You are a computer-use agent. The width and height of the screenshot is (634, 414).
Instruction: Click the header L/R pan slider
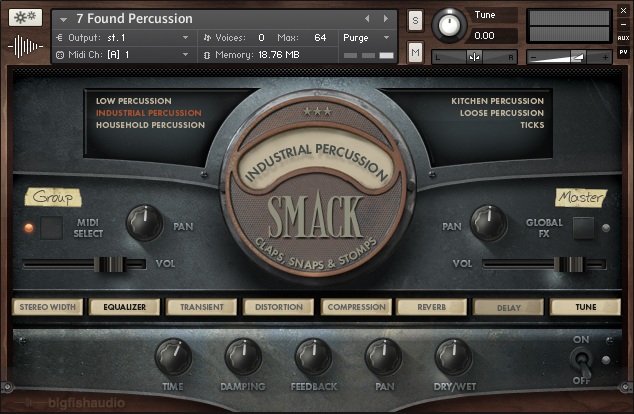[474, 57]
